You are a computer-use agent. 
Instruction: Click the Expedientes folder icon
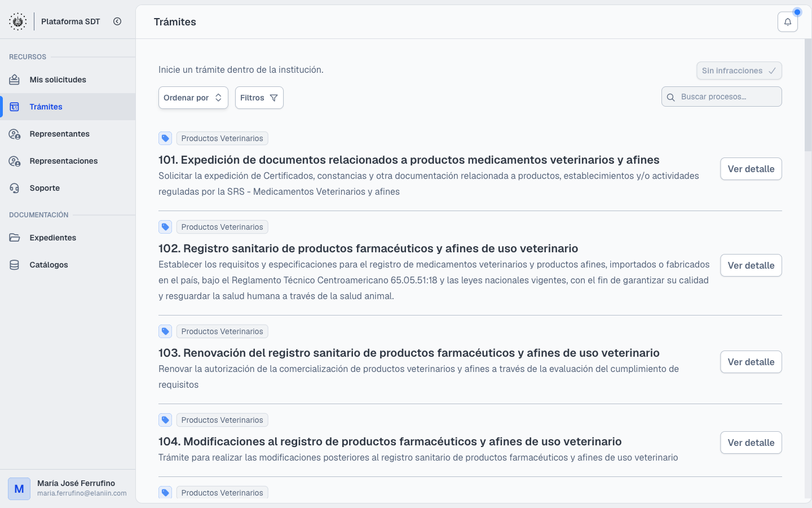pos(15,238)
